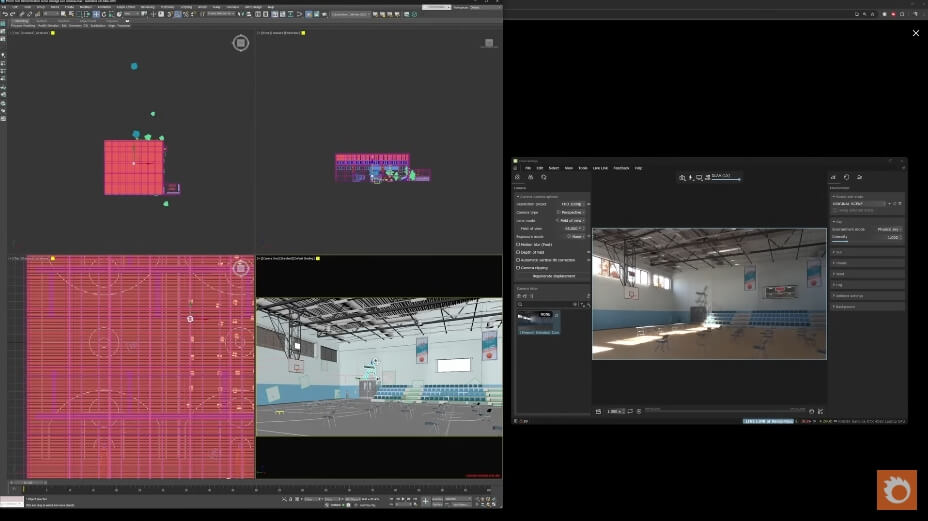
Task: Open Select menu in the render window
Action: click(553, 168)
